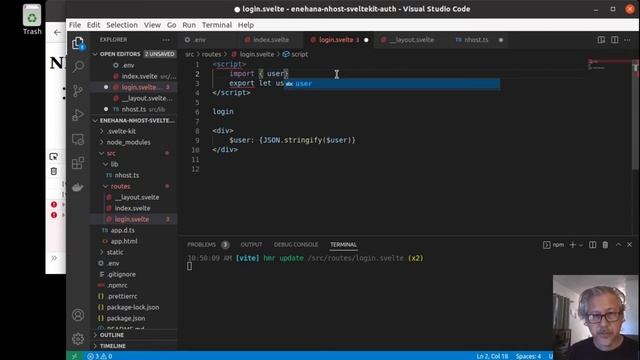Open the File menu
This screenshot has height=360, width=640.
(x=75, y=25)
